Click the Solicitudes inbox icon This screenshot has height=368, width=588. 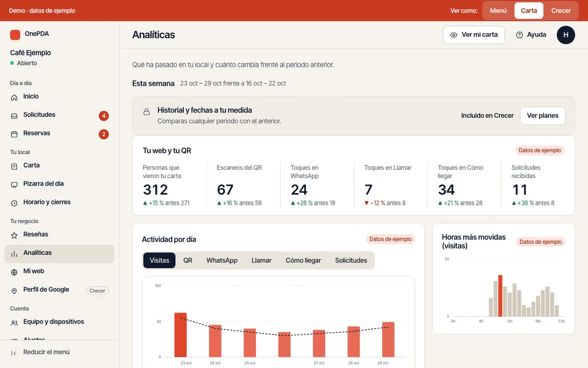click(14, 116)
